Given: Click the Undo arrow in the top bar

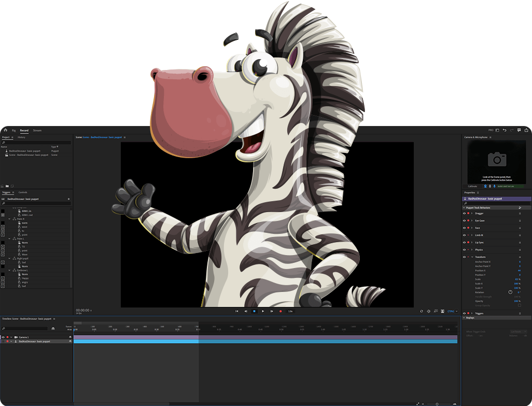Looking at the screenshot, I should 505,130.
